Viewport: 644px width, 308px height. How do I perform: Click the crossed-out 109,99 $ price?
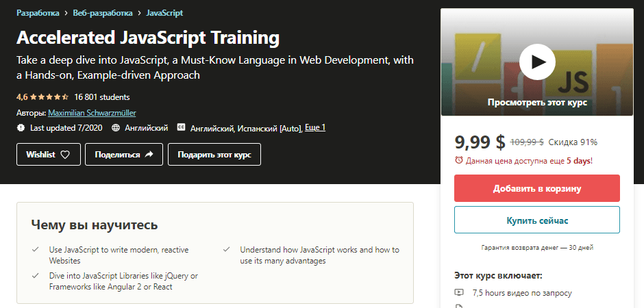(x=527, y=142)
